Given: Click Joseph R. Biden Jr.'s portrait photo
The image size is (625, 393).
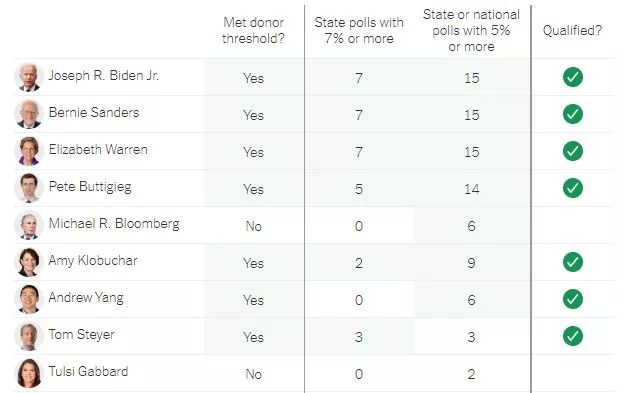Looking at the screenshot, I should click(29, 77).
